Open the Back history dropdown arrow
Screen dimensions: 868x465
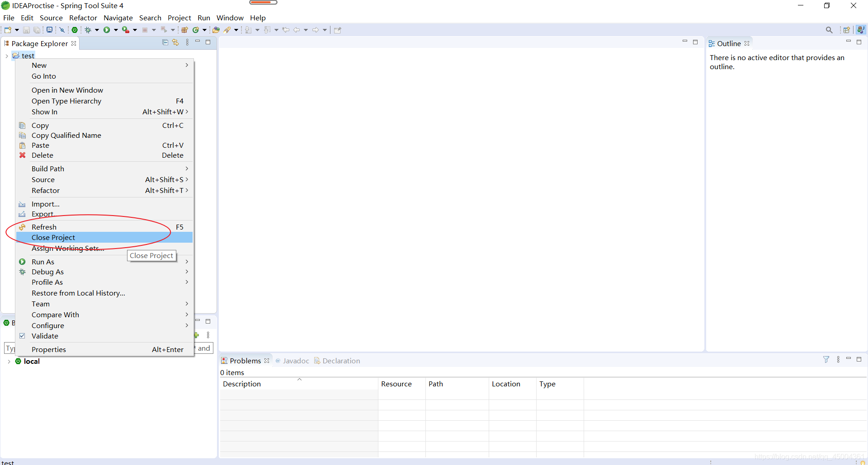coord(306,30)
